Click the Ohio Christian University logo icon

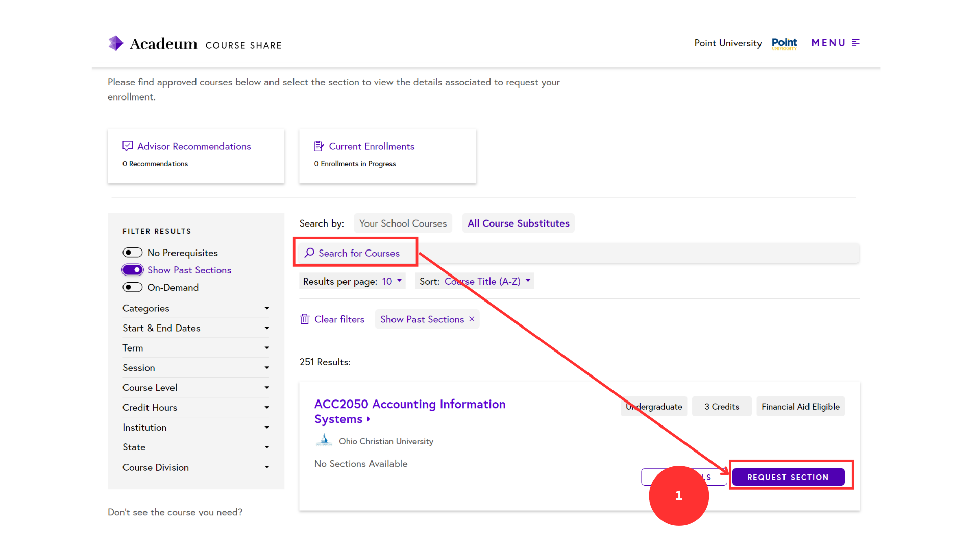324,440
